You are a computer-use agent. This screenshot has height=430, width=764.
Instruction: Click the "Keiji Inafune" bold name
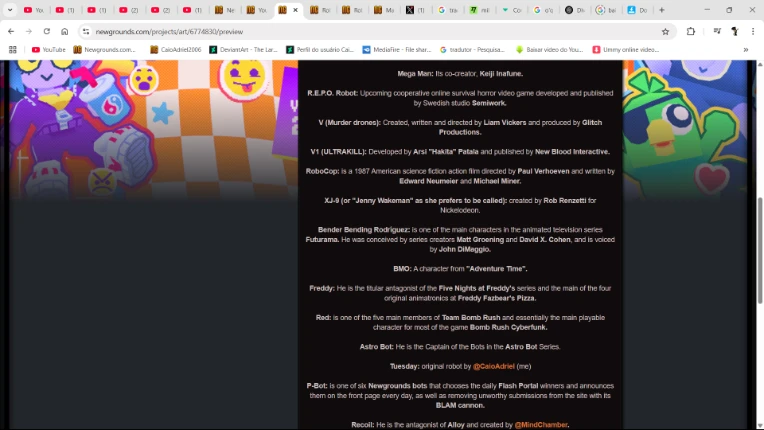click(501, 74)
